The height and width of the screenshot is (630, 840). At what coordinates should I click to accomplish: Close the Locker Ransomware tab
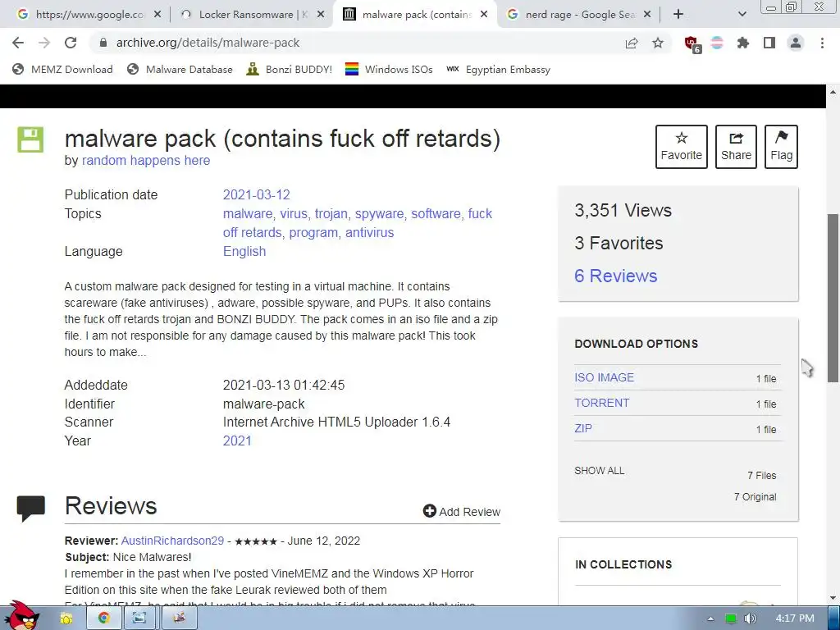tap(321, 15)
